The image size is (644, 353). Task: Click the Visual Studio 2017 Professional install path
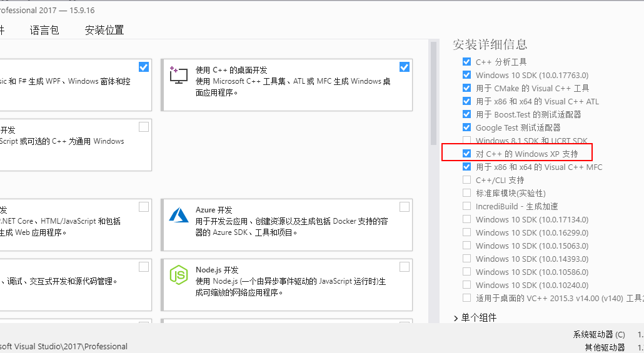point(64,346)
